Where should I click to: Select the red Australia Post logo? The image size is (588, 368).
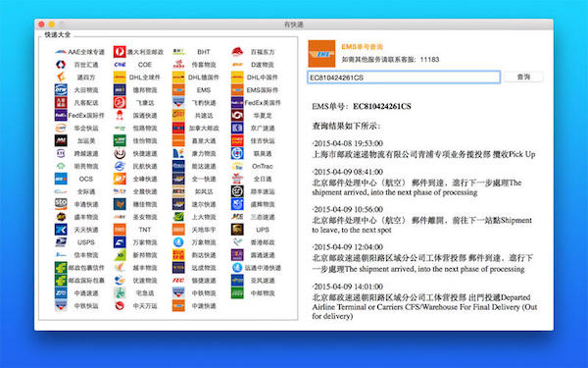click(120, 52)
